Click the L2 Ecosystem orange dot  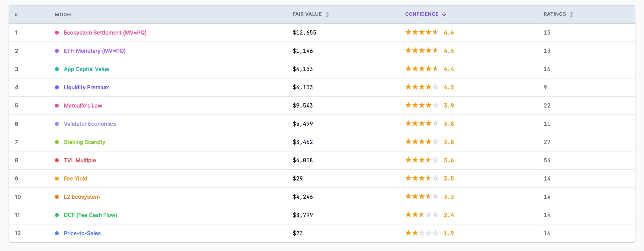57,197
